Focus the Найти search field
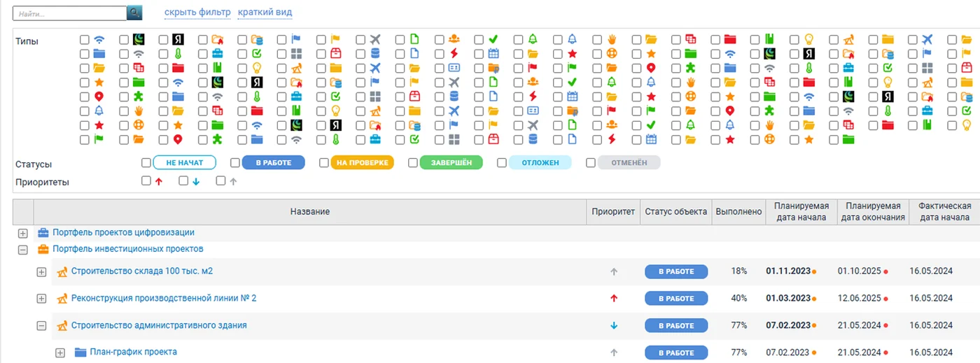 tap(70, 13)
